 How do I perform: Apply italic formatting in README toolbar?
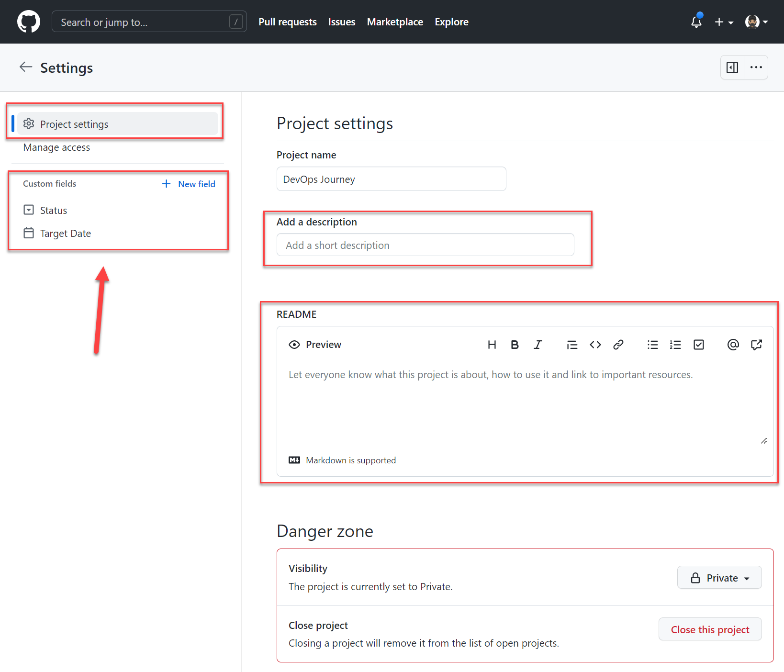538,344
